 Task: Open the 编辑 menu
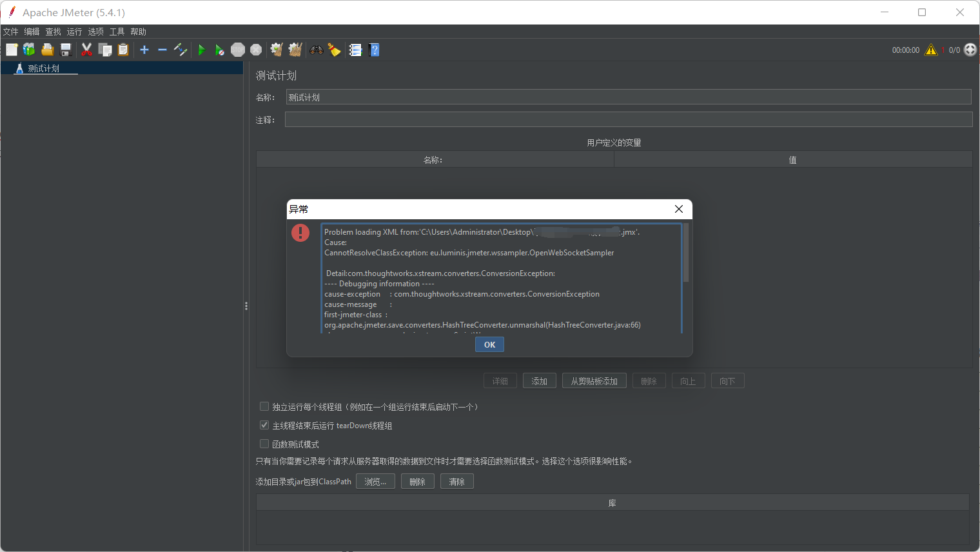(x=32, y=32)
